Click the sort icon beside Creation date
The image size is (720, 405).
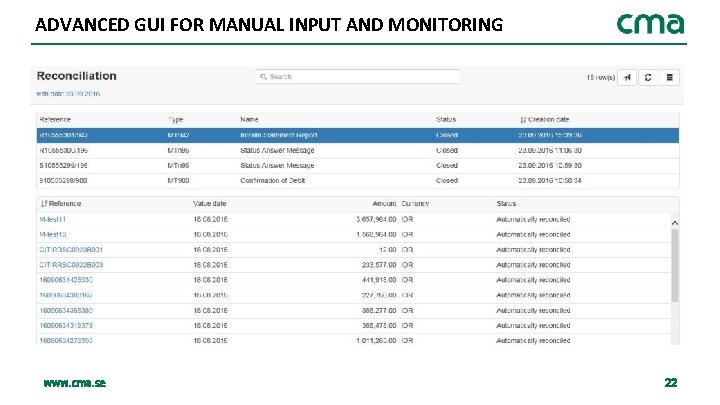[523, 120]
